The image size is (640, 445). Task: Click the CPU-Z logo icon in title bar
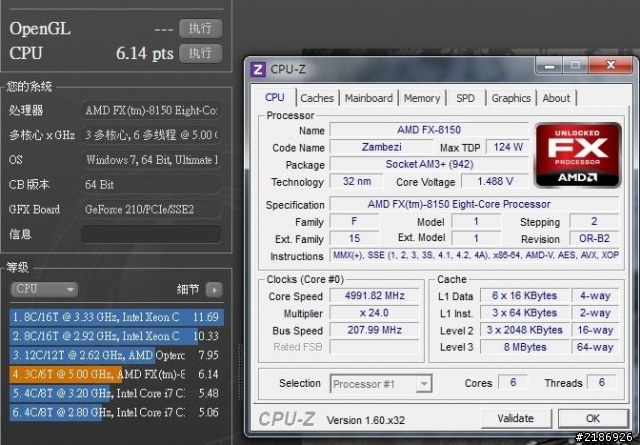tap(258, 69)
